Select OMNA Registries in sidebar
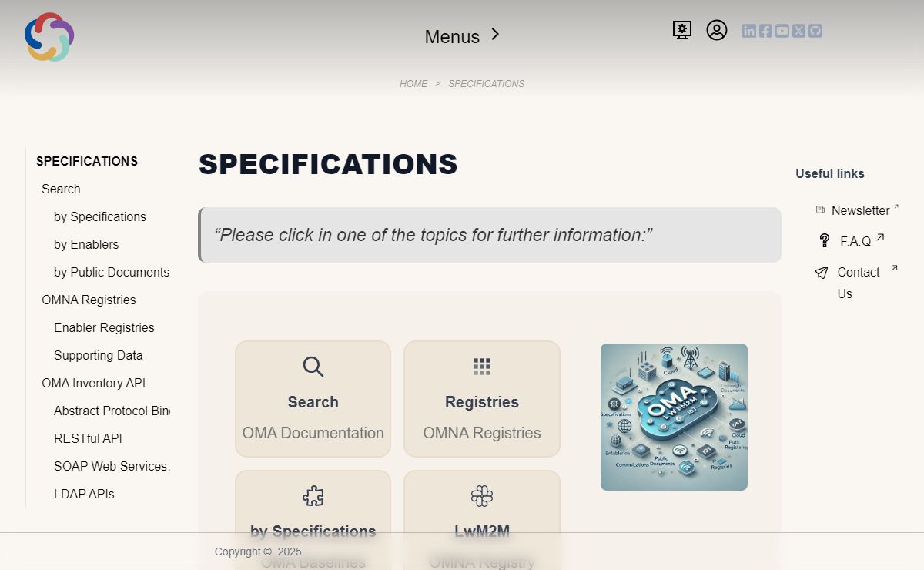Viewport: 924px width, 570px height. point(89,300)
